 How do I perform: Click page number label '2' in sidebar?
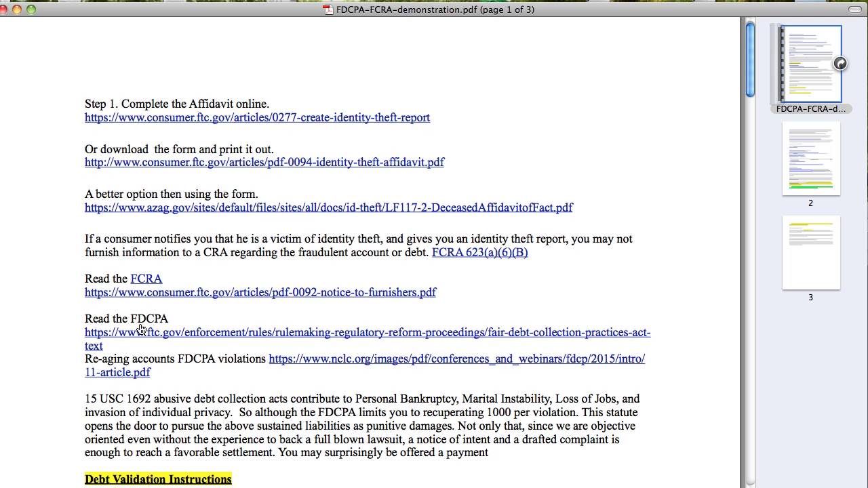810,203
